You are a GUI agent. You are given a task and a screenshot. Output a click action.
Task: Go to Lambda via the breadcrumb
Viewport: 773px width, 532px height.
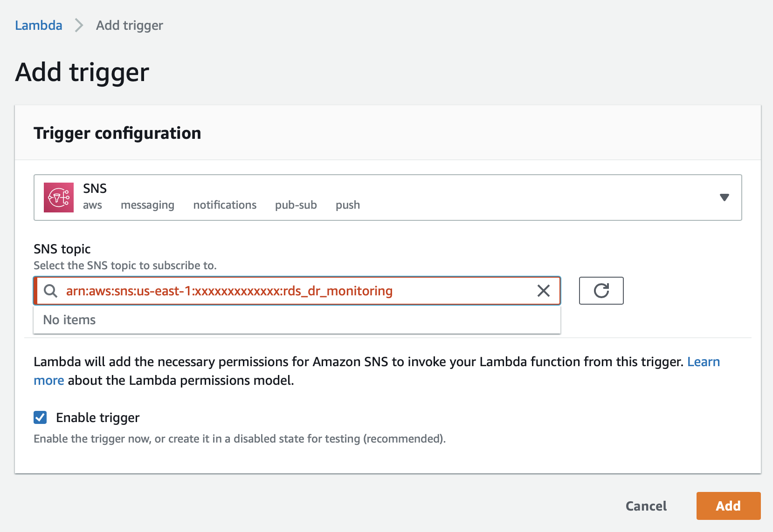coord(39,25)
